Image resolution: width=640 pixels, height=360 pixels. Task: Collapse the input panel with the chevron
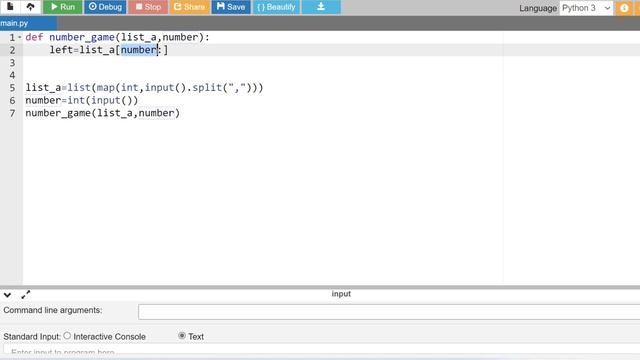7,295
